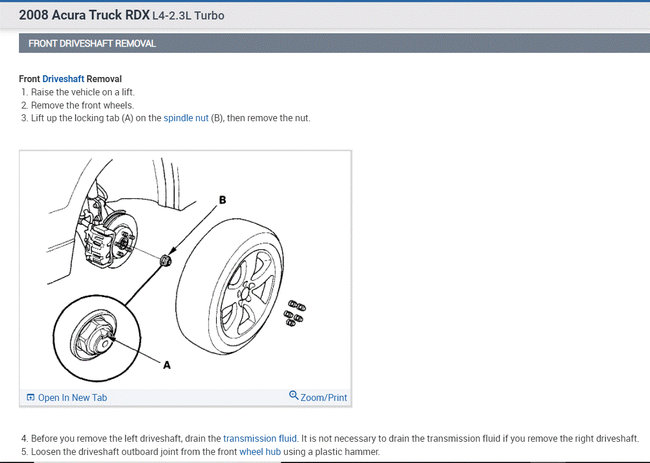Open the Driveshaft link in the heading
Screen dimensions: 650x463
click(x=63, y=79)
